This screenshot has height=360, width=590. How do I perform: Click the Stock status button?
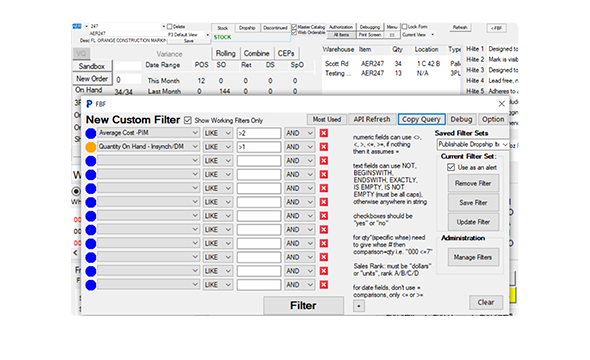point(222,28)
